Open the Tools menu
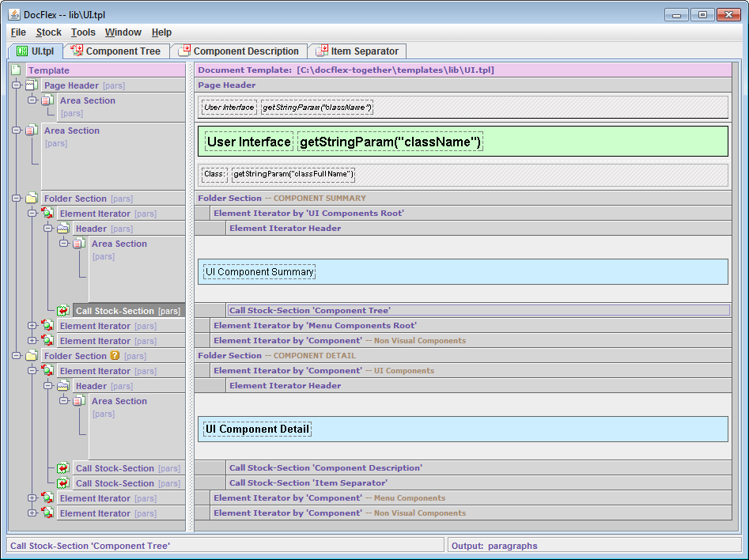This screenshot has width=749, height=560. [x=82, y=32]
